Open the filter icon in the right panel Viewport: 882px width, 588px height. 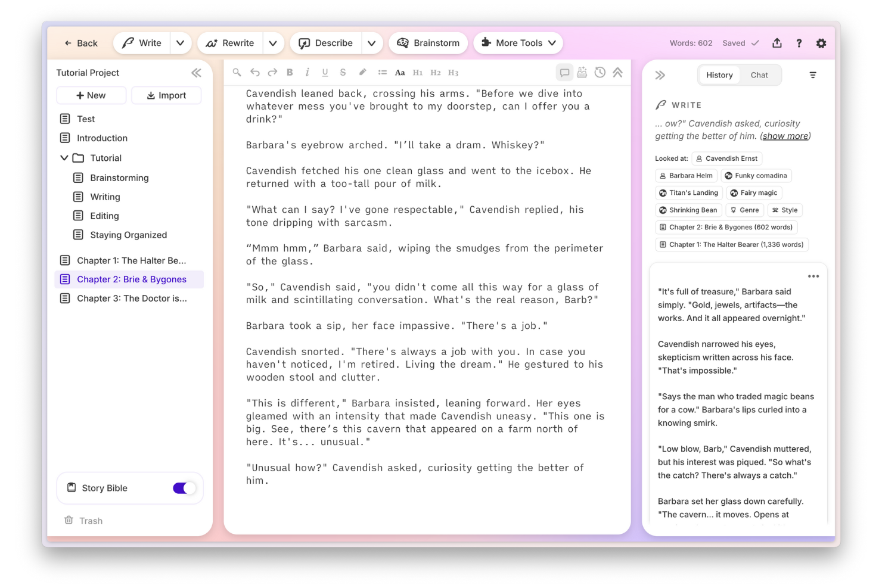coord(813,75)
